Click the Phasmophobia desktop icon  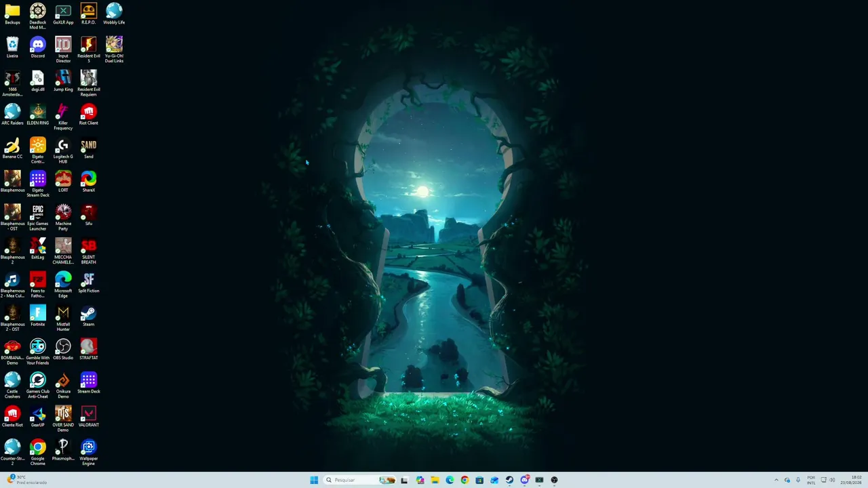tap(63, 450)
